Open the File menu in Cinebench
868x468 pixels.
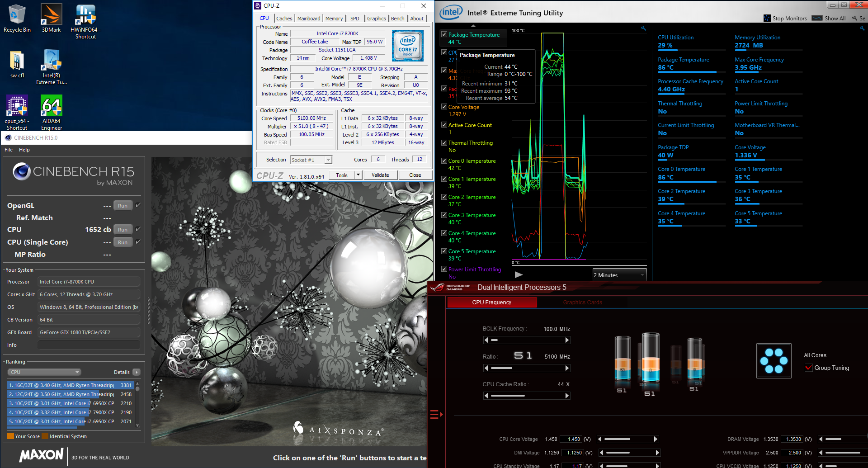click(9, 150)
